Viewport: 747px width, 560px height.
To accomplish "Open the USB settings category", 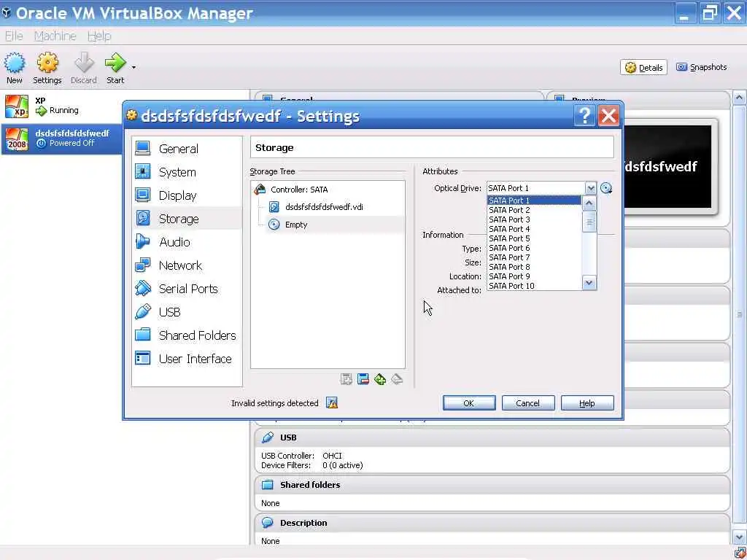I will pos(187,312).
